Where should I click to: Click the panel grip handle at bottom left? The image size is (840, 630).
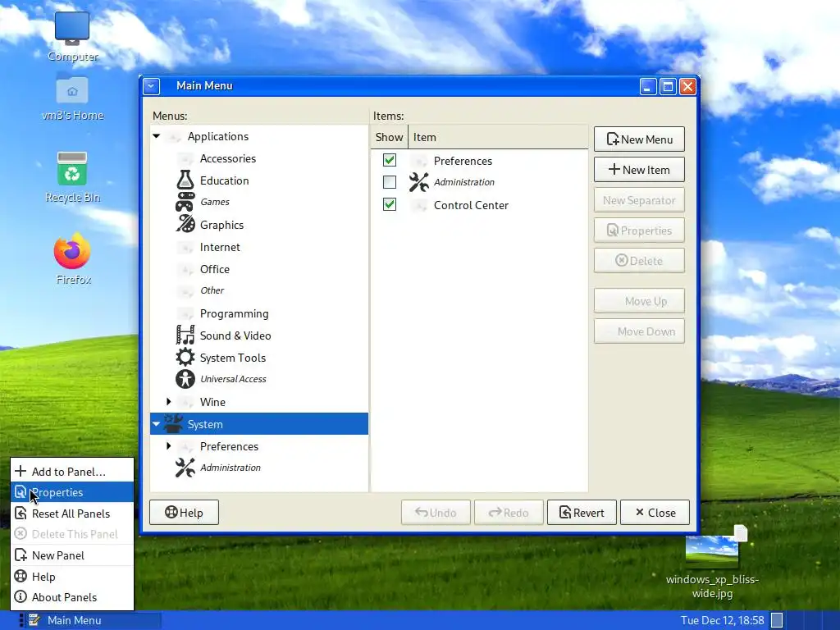[21, 620]
